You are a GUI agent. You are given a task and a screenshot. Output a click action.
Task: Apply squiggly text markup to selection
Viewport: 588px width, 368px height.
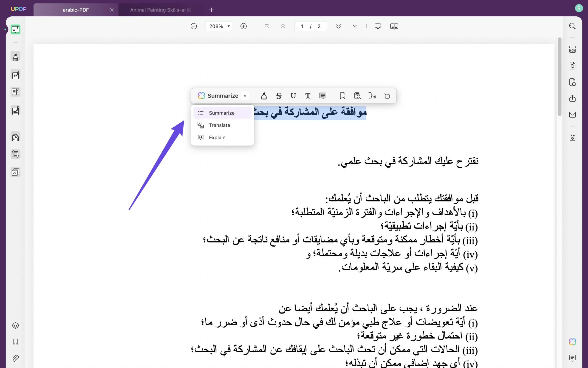pos(308,96)
